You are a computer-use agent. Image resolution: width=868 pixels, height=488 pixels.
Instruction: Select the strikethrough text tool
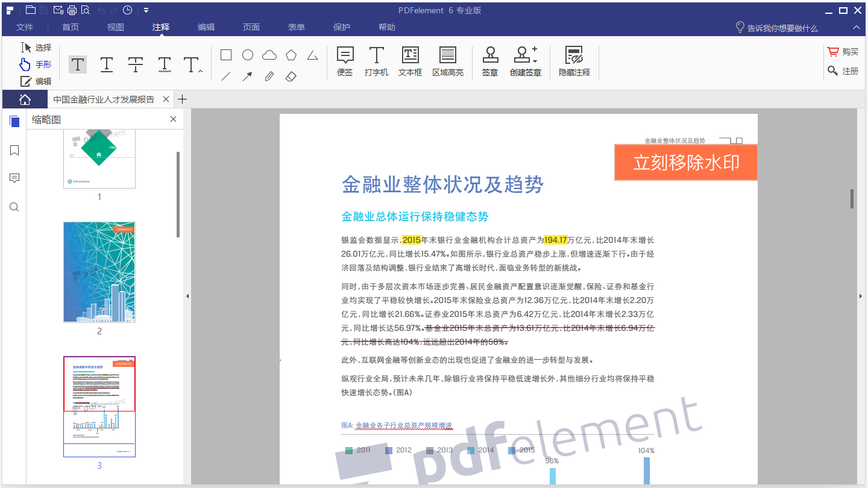[x=136, y=64]
